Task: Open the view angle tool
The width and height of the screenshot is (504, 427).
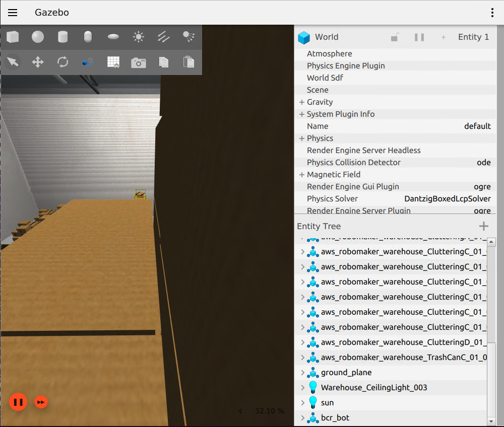Action: pyautogui.click(x=88, y=62)
